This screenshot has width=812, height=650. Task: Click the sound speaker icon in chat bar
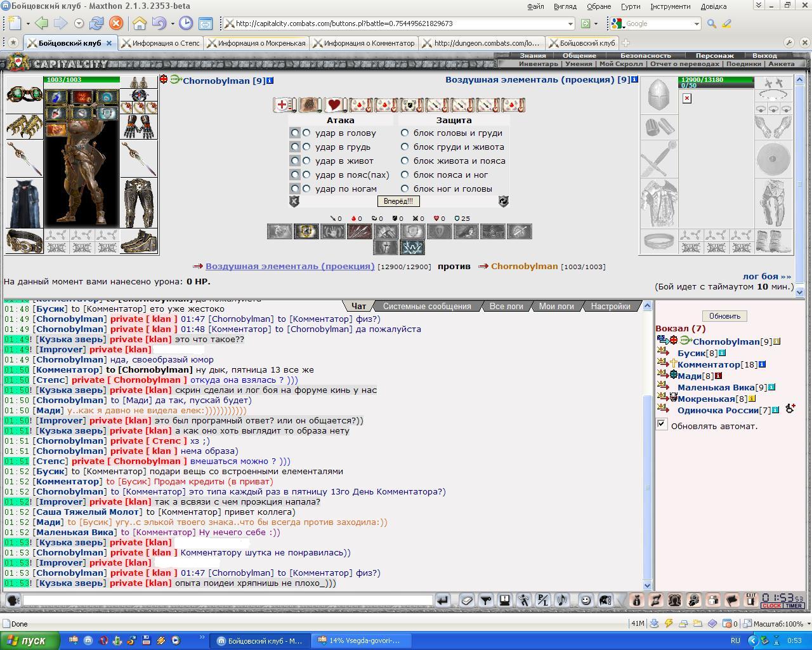(x=561, y=600)
